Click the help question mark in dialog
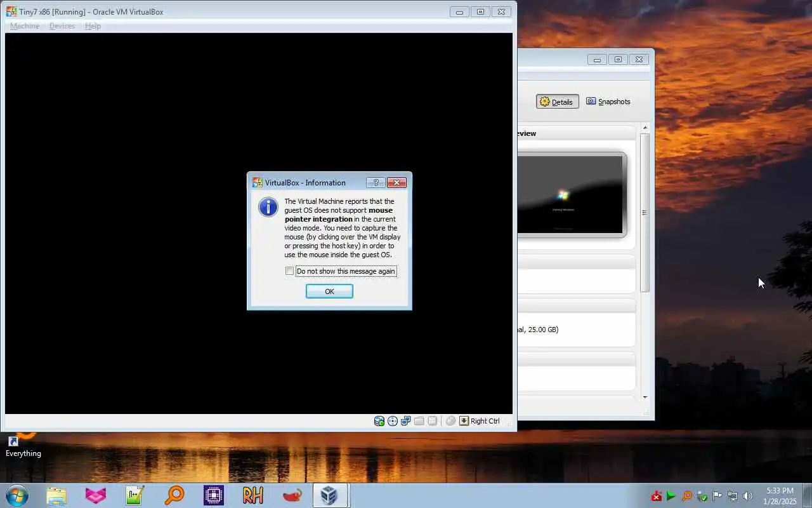 (x=376, y=183)
